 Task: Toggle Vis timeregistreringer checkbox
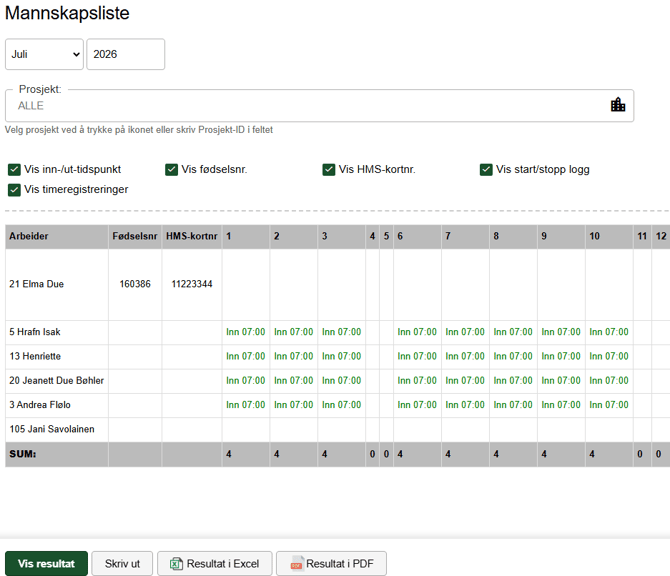click(14, 190)
